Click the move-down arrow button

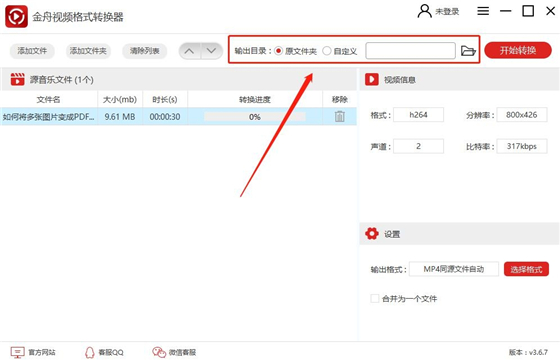coord(212,51)
